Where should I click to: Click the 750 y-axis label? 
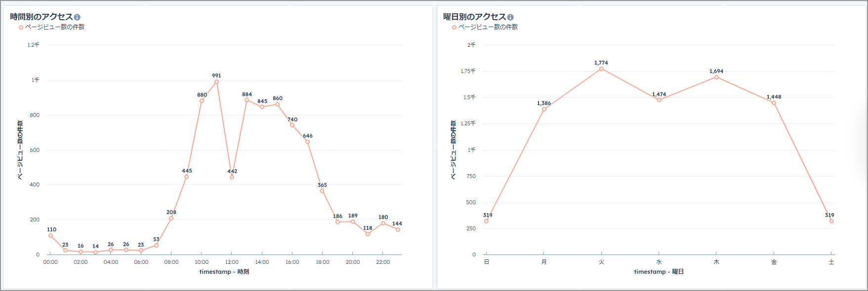(x=471, y=176)
